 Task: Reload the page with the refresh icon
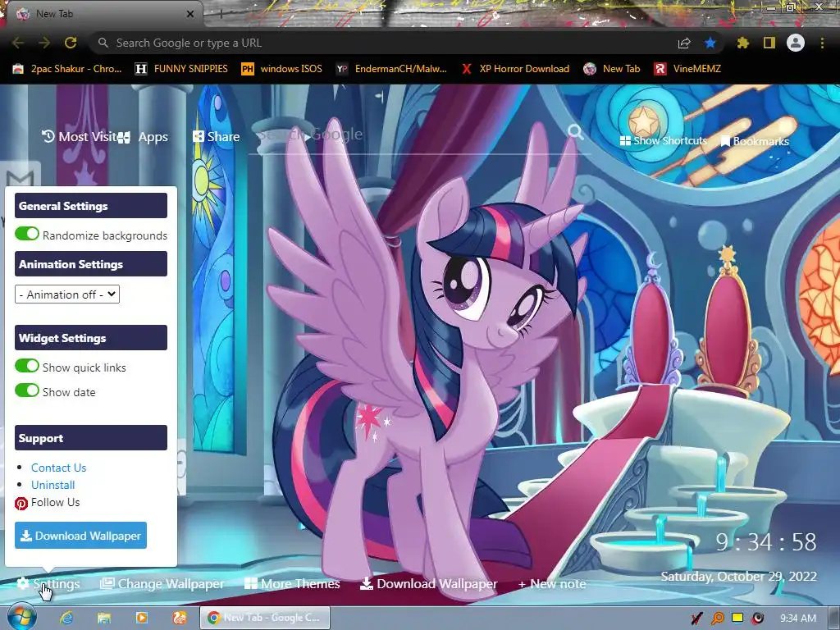click(x=71, y=43)
